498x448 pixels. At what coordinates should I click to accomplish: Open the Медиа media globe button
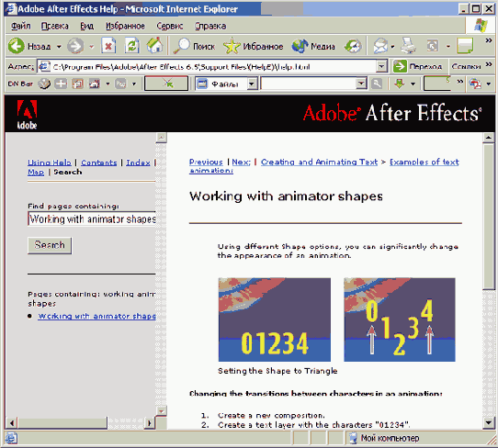[x=313, y=46]
